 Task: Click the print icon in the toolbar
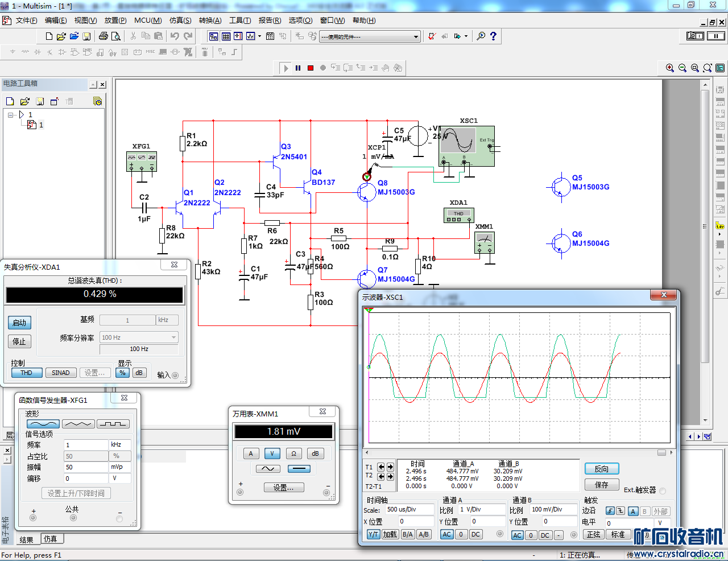(x=103, y=36)
